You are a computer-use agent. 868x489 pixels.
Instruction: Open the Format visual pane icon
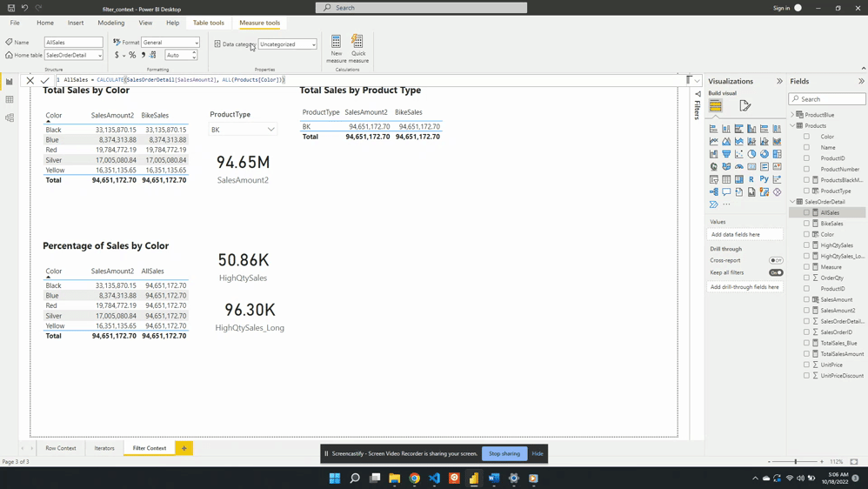(x=745, y=106)
